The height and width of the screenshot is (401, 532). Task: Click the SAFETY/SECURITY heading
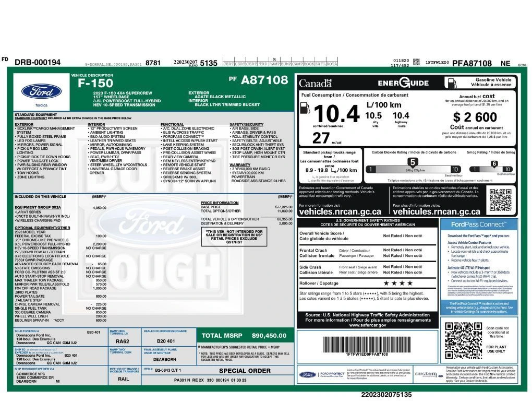[246, 125]
